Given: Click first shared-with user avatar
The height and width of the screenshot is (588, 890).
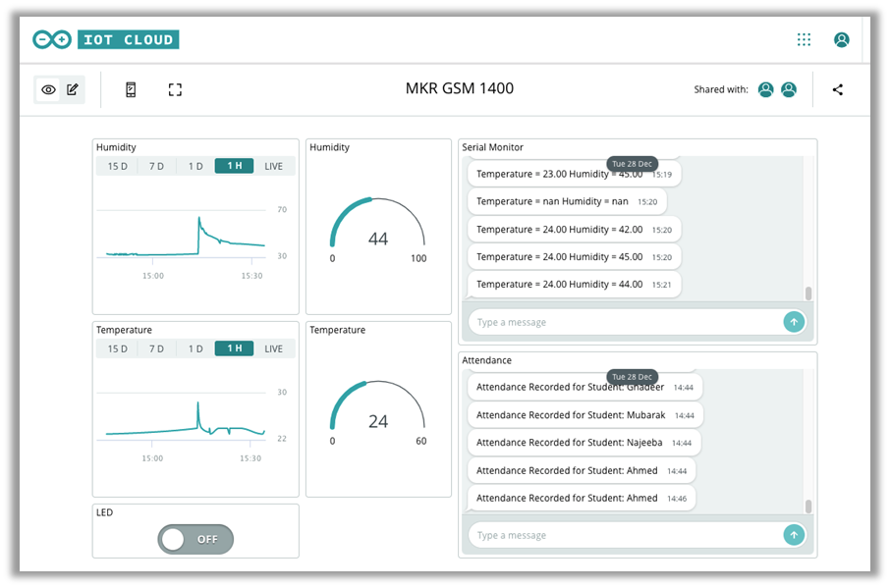Looking at the screenshot, I should pos(765,89).
